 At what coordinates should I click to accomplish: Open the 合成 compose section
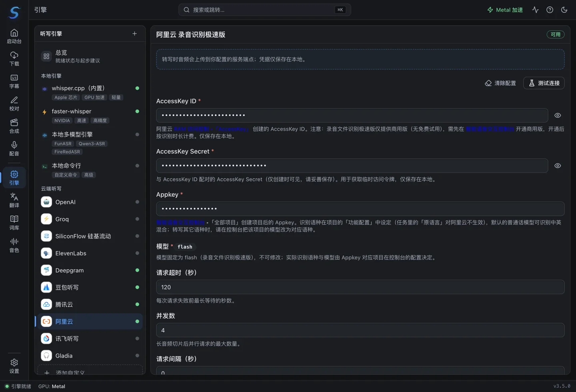pos(14,126)
